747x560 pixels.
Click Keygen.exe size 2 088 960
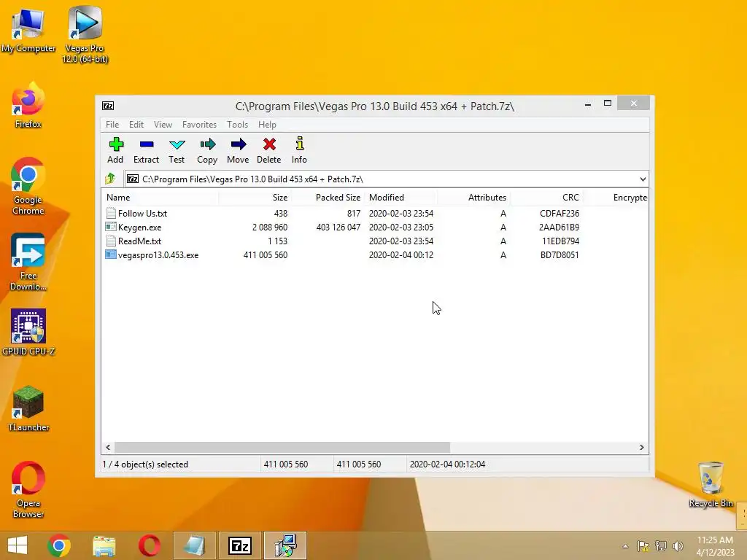[x=270, y=227]
